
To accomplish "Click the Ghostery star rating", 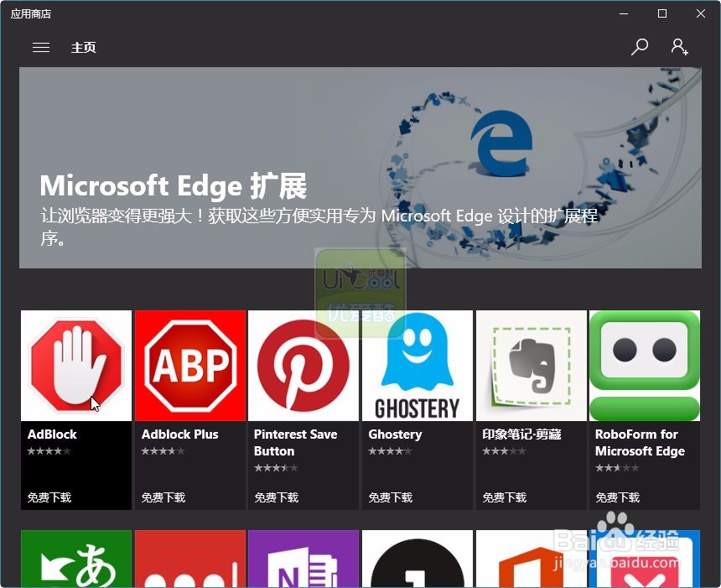I will pyautogui.click(x=390, y=451).
